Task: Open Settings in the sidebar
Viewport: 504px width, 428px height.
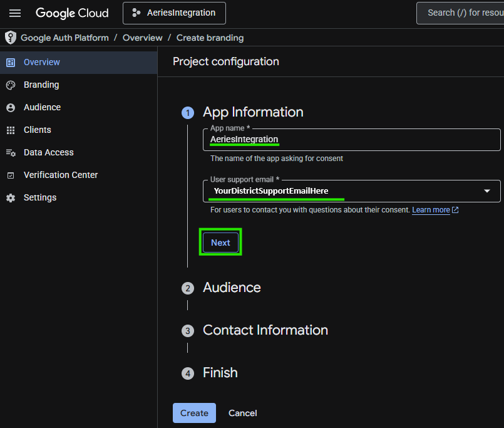Action: [78, 197]
